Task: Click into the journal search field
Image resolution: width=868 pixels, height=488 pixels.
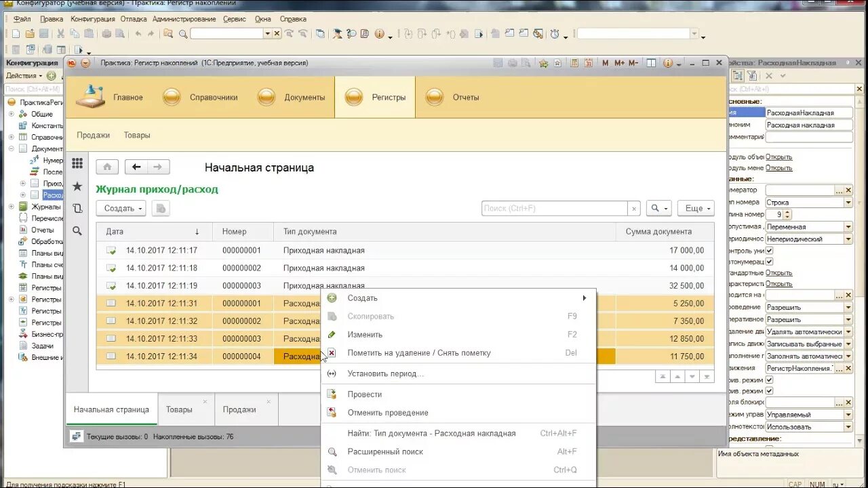Action: (x=554, y=208)
